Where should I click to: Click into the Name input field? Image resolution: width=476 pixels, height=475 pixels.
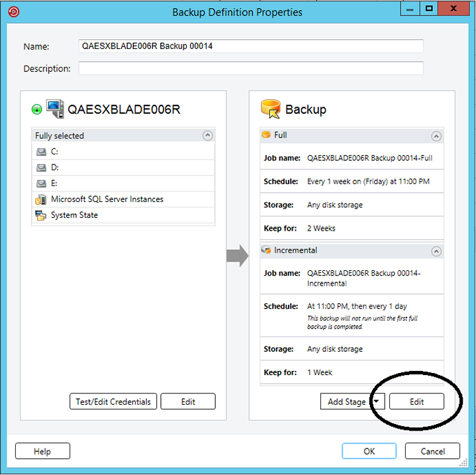251,46
